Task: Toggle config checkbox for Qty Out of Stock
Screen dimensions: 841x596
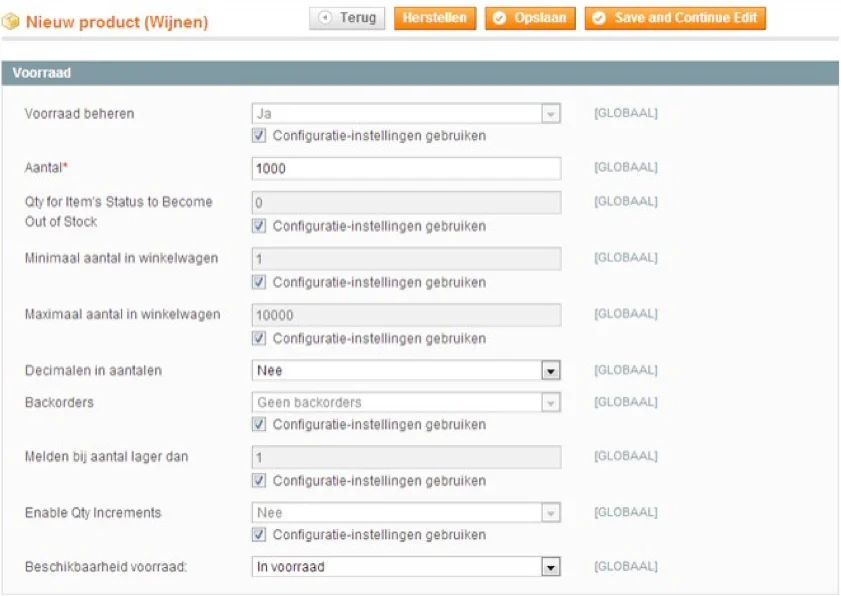Action: click(x=259, y=225)
